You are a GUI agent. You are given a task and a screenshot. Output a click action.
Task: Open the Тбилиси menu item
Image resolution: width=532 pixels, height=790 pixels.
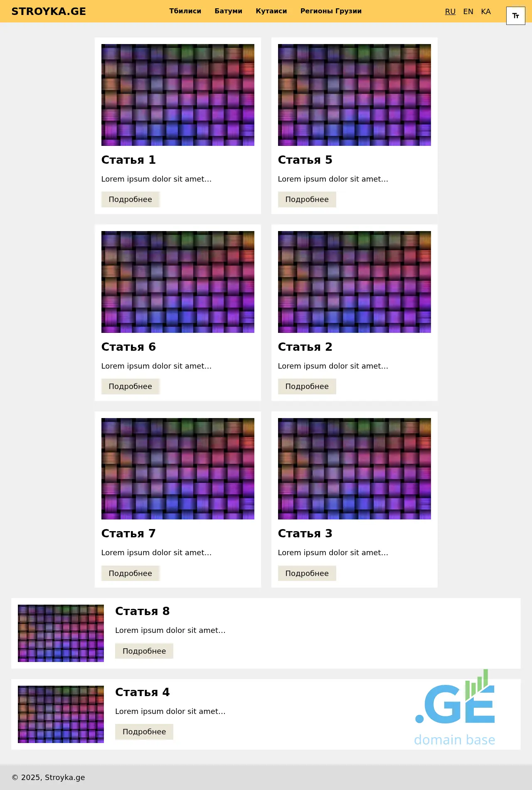point(185,11)
